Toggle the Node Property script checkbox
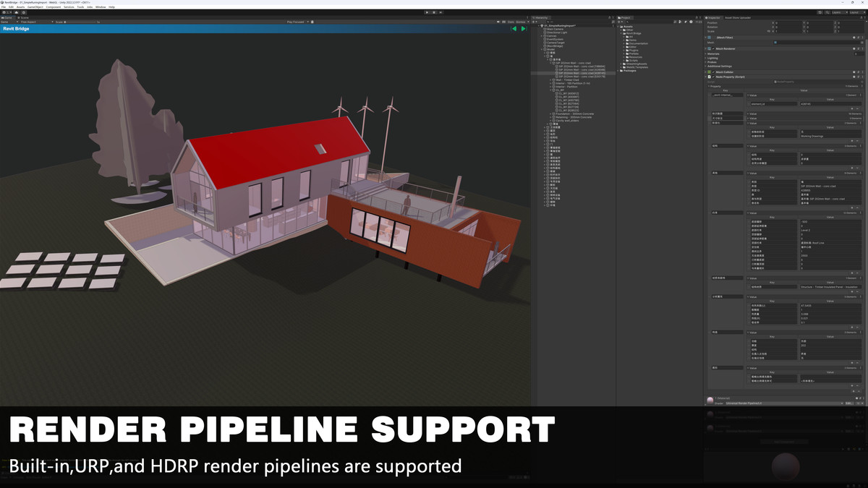Viewport: 868px width, 488px height. pyautogui.click(x=712, y=77)
